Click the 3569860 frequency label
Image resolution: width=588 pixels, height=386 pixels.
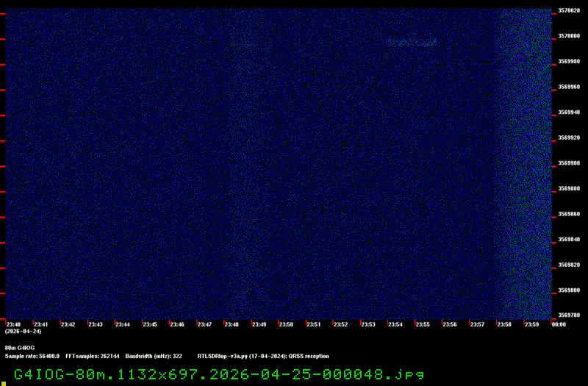click(569, 214)
